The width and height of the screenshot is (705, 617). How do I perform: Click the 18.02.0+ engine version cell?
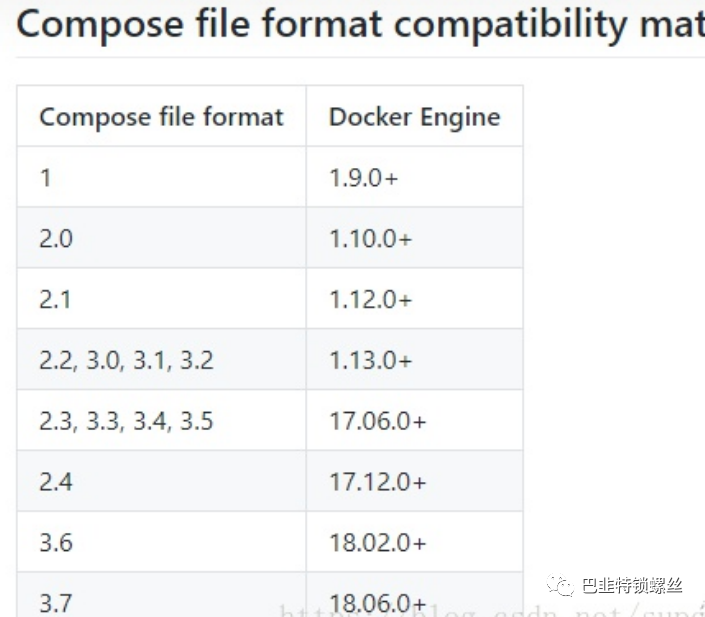pos(415,541)
